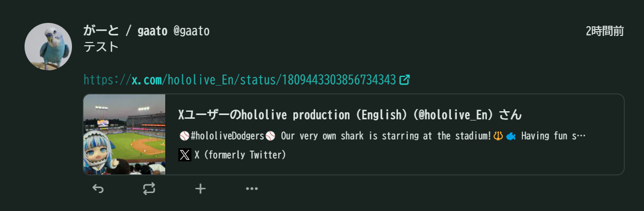644x211 pixels.
Task: Click the display name がーと / gaato
Action: [x=125, y=31]
